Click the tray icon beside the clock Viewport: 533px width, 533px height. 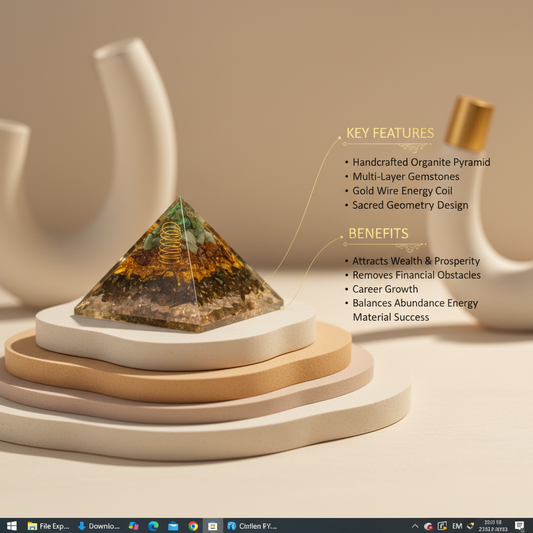(471, 526)
